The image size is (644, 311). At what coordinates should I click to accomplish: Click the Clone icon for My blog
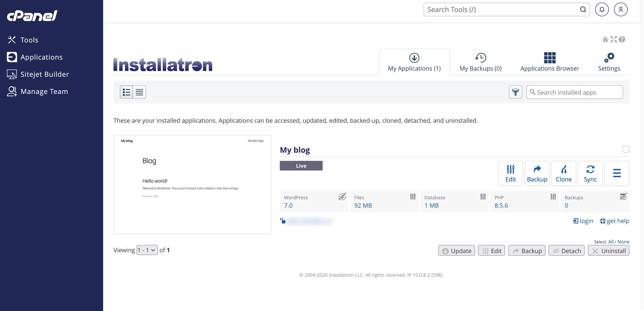[563, 173]
